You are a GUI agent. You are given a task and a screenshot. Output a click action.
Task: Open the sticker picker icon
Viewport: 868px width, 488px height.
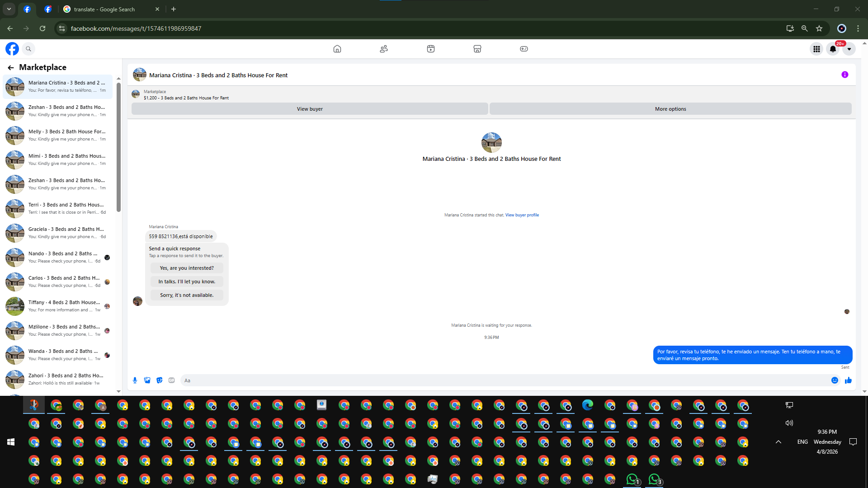(x=159, y=380)
